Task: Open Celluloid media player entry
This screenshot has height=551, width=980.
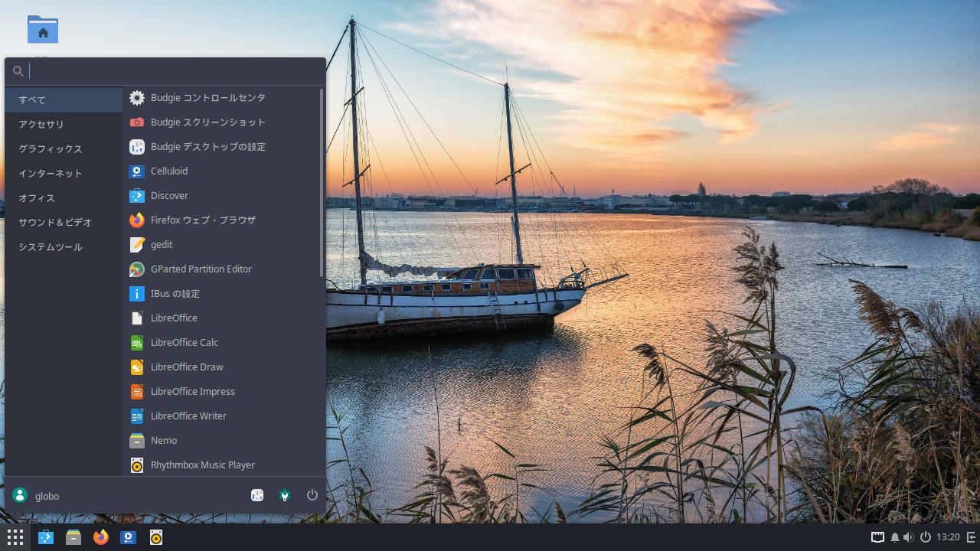Action: (x=168, y=171)
